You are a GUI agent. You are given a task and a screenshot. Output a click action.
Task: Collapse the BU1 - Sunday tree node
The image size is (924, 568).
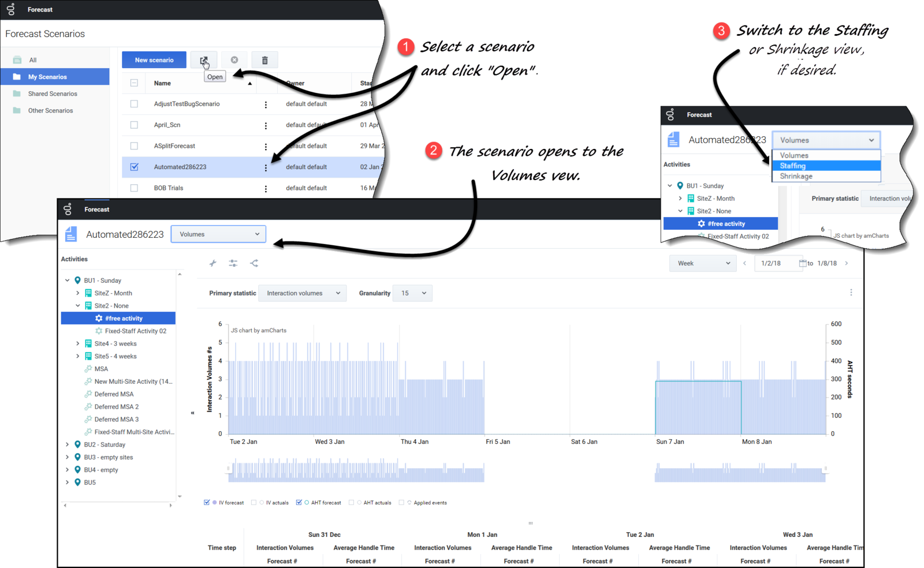[x=68, y=281]
